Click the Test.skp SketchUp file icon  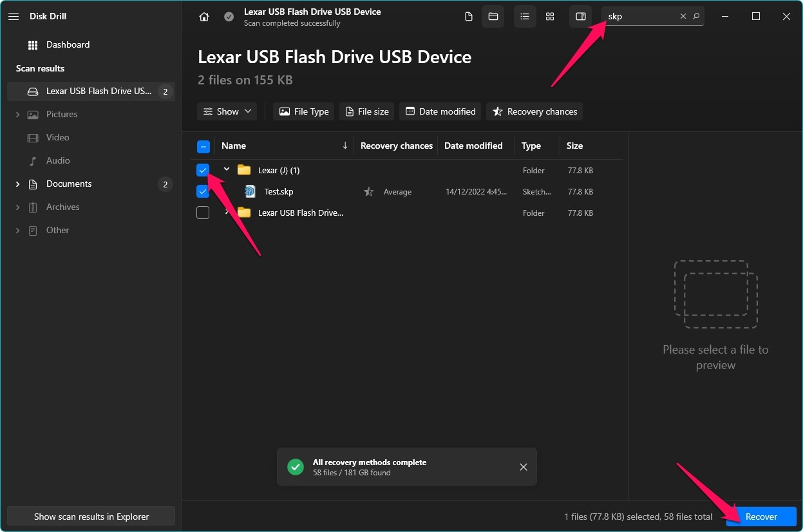pos(250,191)
